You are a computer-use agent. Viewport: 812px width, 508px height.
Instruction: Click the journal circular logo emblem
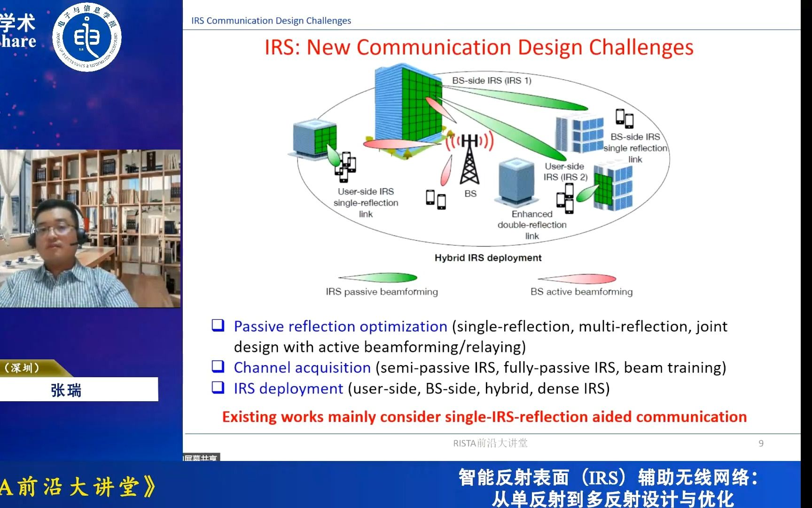click(x=86, y=37)
